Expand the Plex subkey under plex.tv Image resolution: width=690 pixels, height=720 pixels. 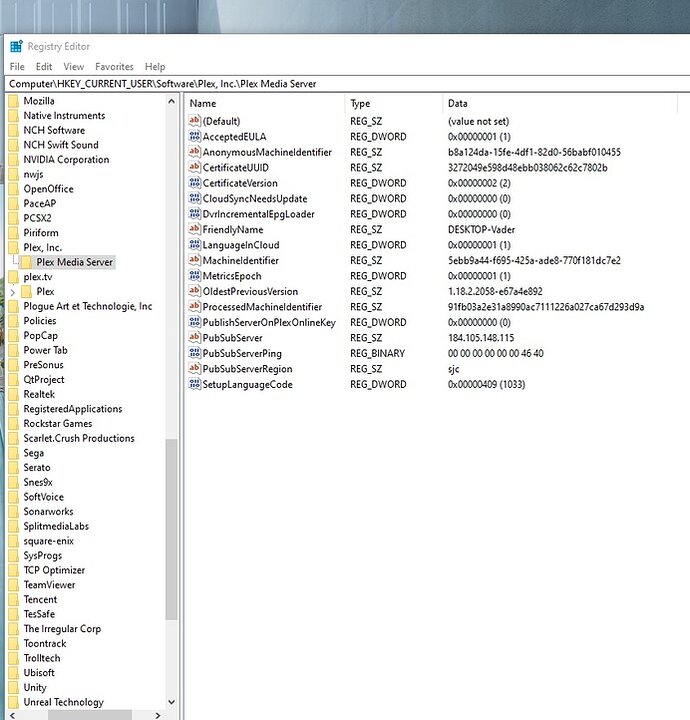click(13, 292)
